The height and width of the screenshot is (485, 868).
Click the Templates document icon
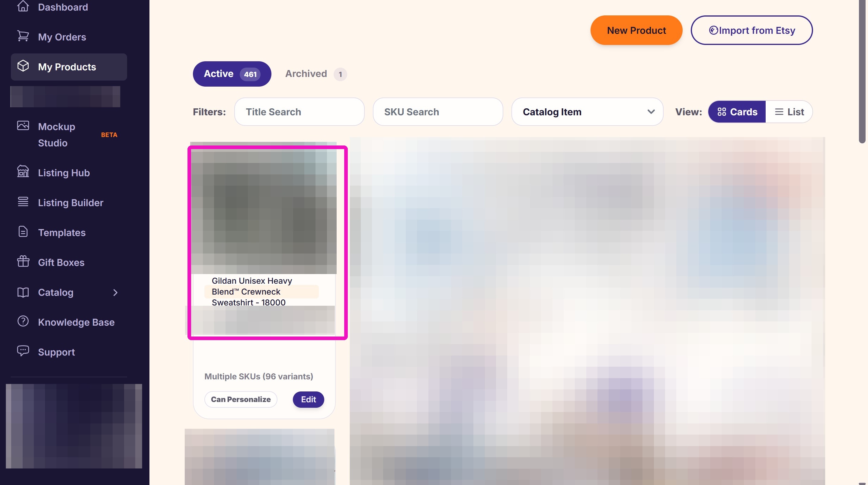[x=23, y=232]
